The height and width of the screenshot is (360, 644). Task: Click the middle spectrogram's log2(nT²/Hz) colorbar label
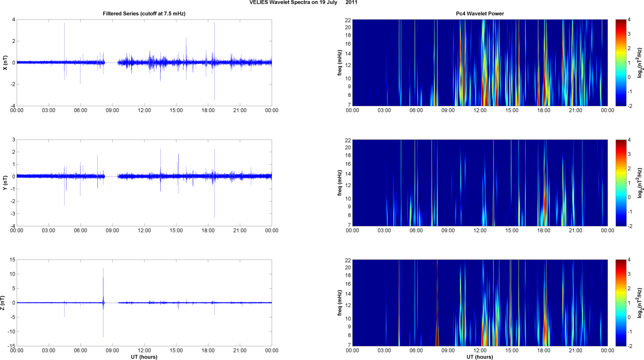click(x=640, y=183)
